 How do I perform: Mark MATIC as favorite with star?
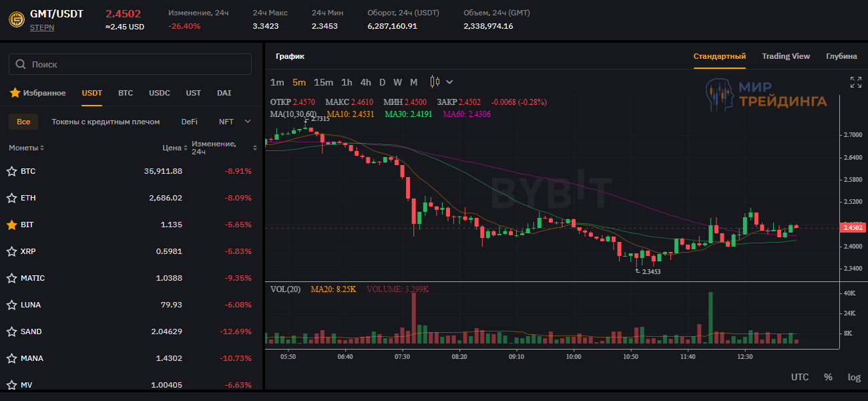click(x=11, y=278)
